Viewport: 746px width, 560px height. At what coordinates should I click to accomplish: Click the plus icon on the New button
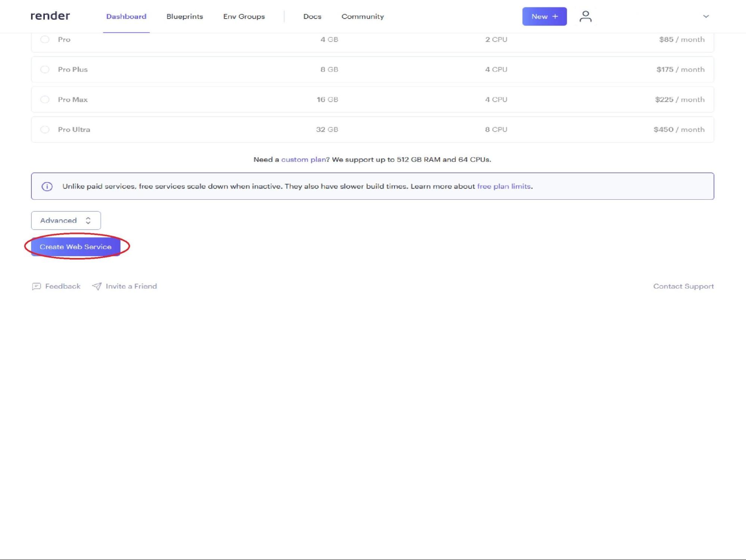(x=555, y=16)
